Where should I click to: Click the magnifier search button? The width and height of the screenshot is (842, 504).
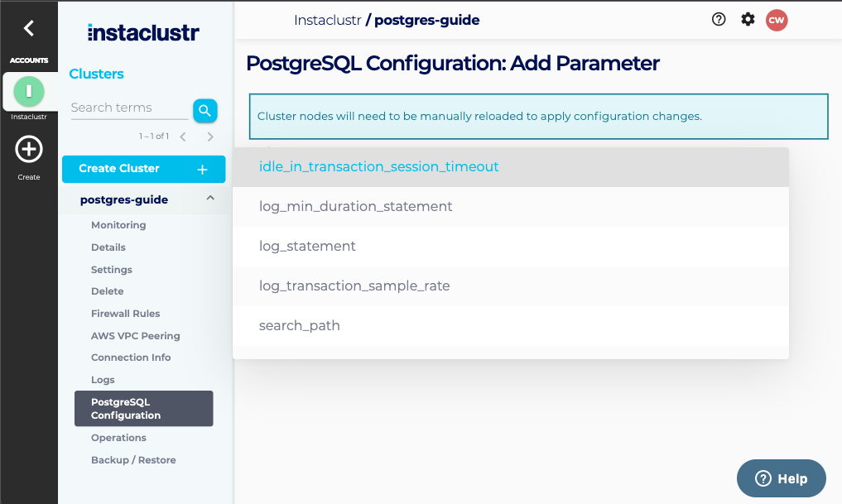(204, 110)
